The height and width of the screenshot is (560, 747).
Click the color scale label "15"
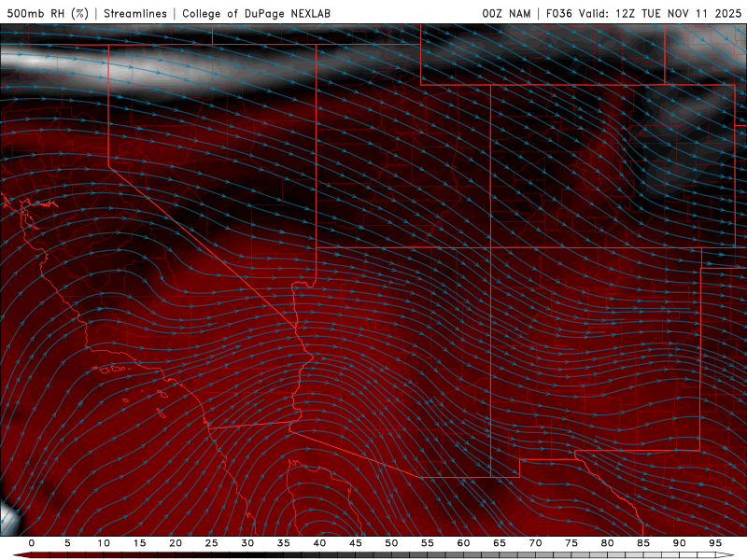tap(139, 543)
